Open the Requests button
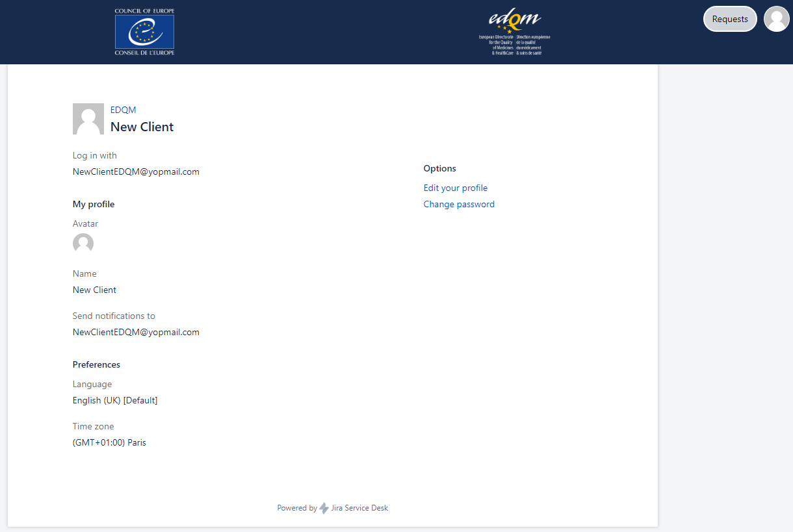The height and width of the screenshot is (532, 793). click(730, 19)
